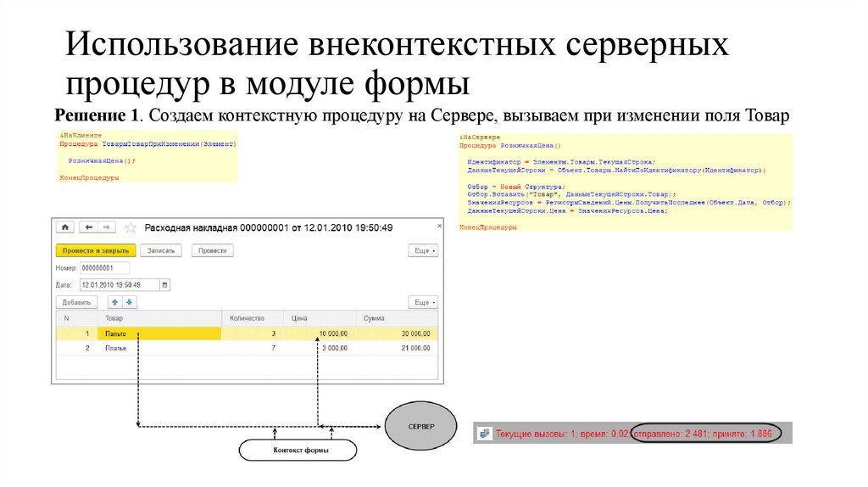Click quantity 3 in Пальто row
Screen dimensions: 868x487
(x=253, y=333)
